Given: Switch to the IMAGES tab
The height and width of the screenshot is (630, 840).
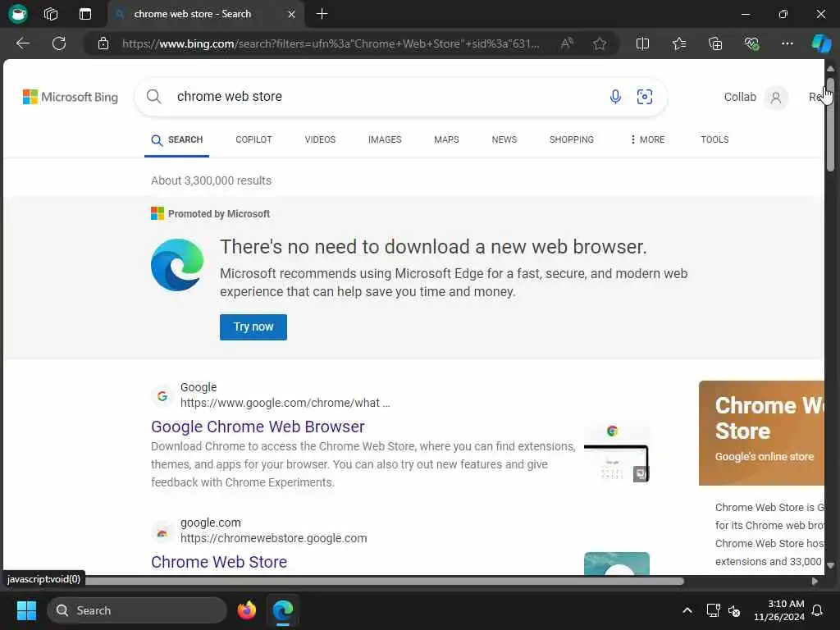Looking at the screenshot, I should [385, 139].
